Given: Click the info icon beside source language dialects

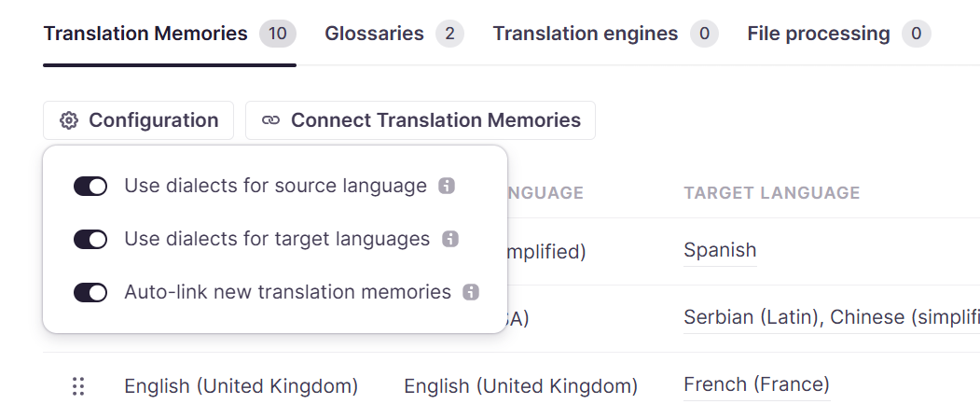Looking at the screenshot, I should (447, 186).
